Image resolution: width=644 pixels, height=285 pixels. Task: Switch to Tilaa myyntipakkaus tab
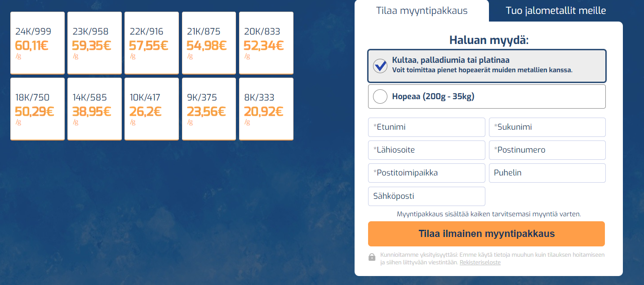click(422, 11)
